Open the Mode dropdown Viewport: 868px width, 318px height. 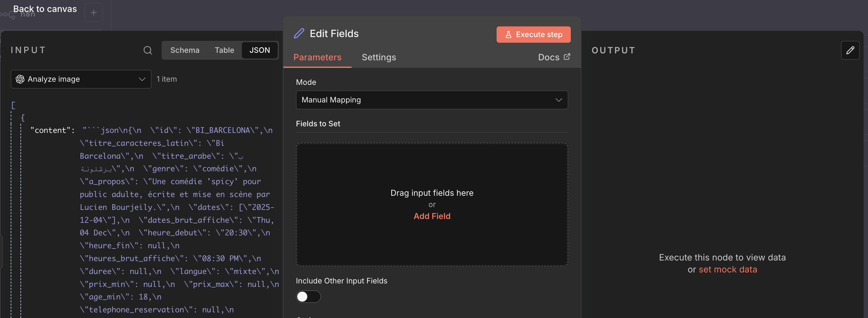[431, 100]
